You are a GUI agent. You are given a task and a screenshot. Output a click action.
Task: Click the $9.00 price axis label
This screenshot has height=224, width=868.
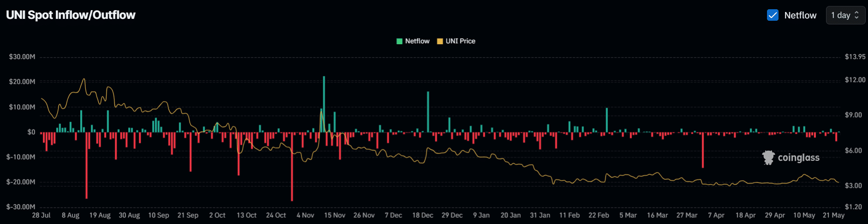(853, 115)
